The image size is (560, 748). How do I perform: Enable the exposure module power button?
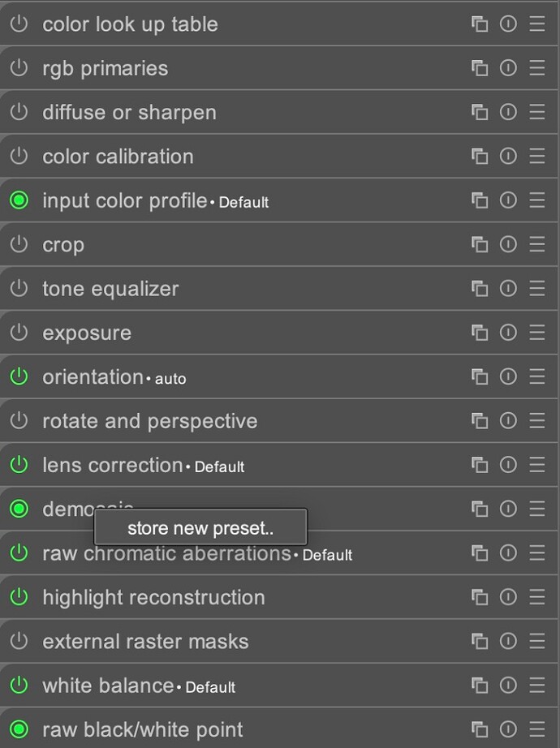[x=19, y=333]
